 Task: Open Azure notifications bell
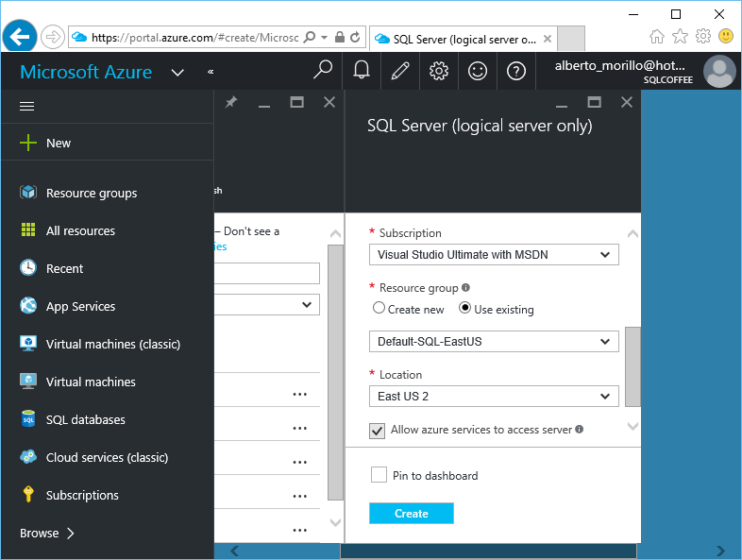[361, 71]
